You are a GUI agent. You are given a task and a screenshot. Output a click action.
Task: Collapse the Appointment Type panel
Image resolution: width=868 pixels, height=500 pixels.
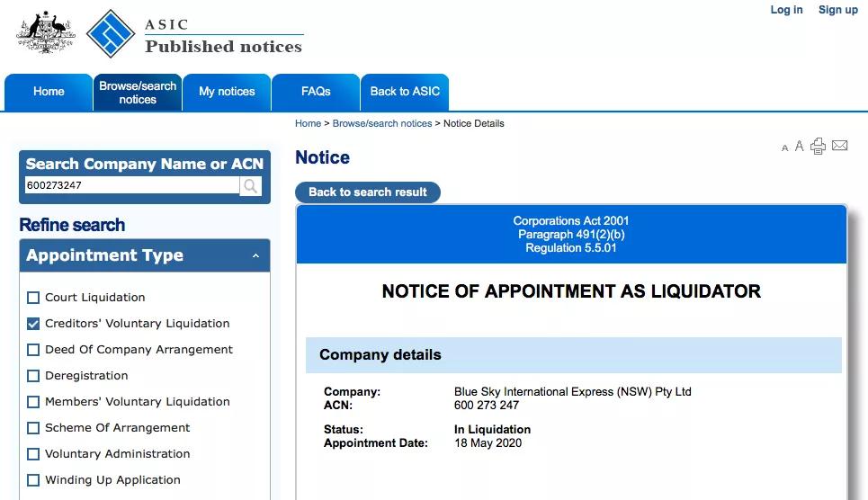(x=255, y=256)
